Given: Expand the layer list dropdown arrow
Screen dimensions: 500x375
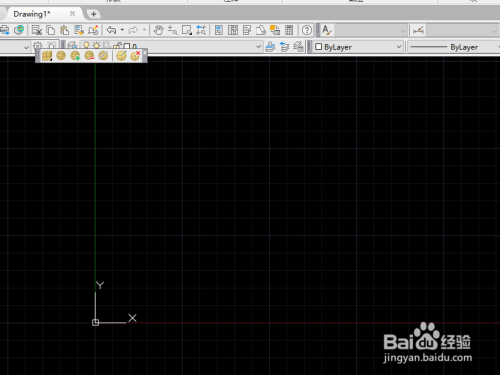Looking at the screenshot, I should pos(258,47).
